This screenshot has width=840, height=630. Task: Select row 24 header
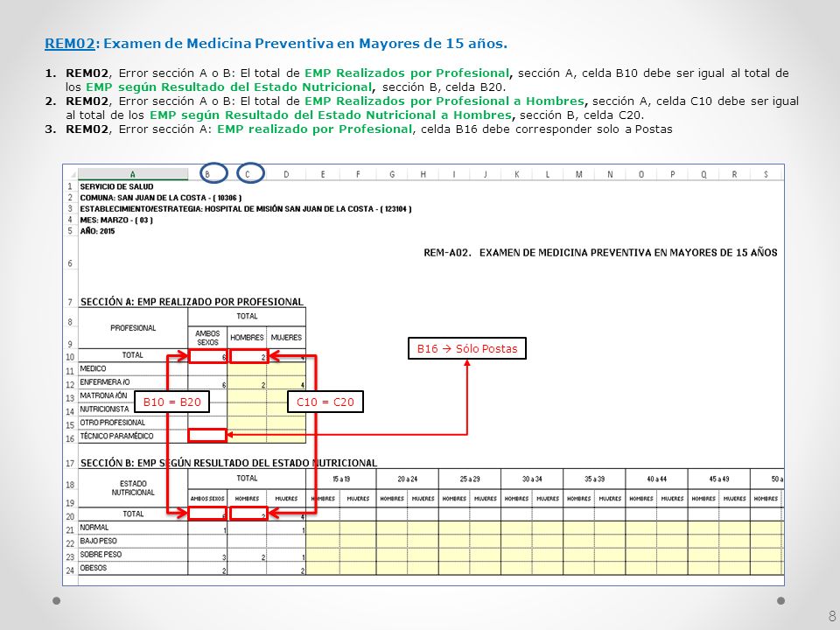(70, 570)
